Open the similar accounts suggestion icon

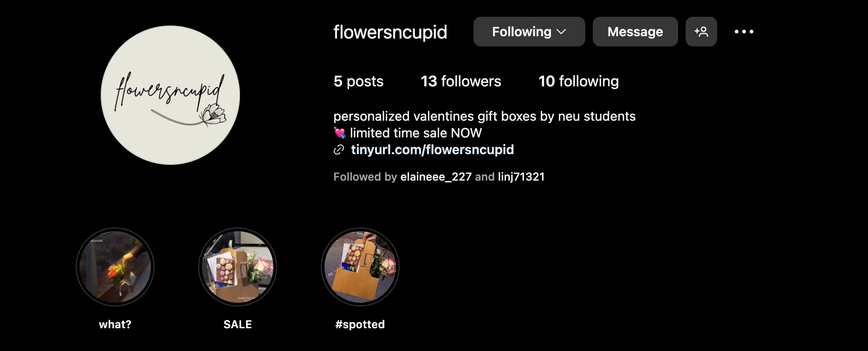click(x=701, y=32)
